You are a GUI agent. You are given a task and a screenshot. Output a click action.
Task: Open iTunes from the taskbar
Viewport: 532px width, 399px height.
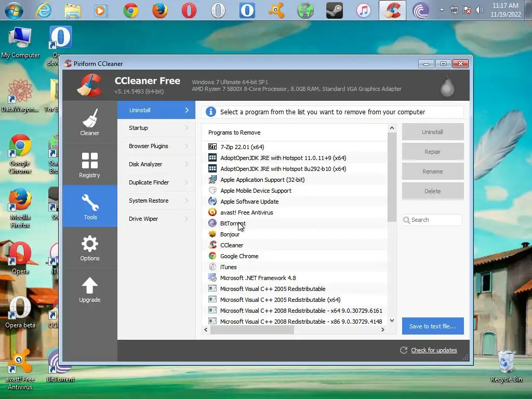[363, 10]
